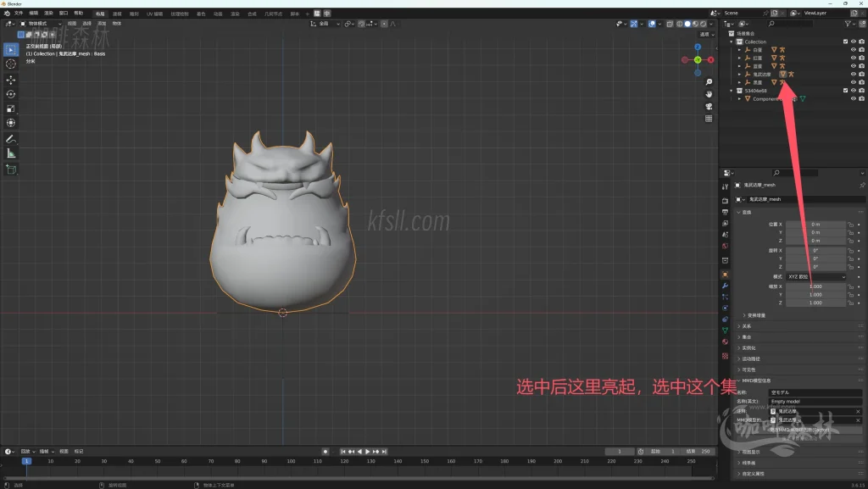The width and height of the screenshot is (868, 489).
Task: Open the Material properties sphere icon
Action: [726, 342]
